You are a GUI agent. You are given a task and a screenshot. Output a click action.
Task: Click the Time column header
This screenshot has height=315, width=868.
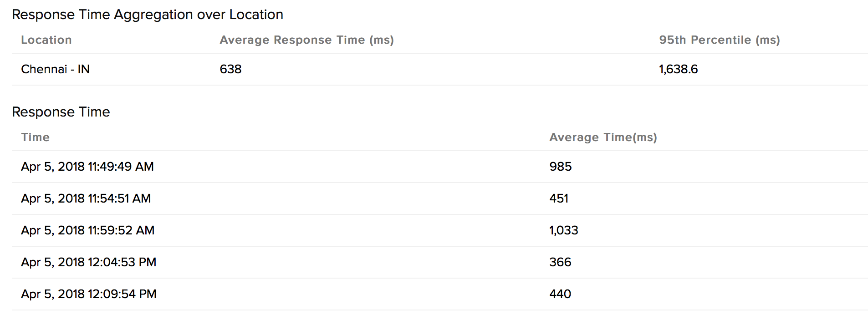(35, 137)
